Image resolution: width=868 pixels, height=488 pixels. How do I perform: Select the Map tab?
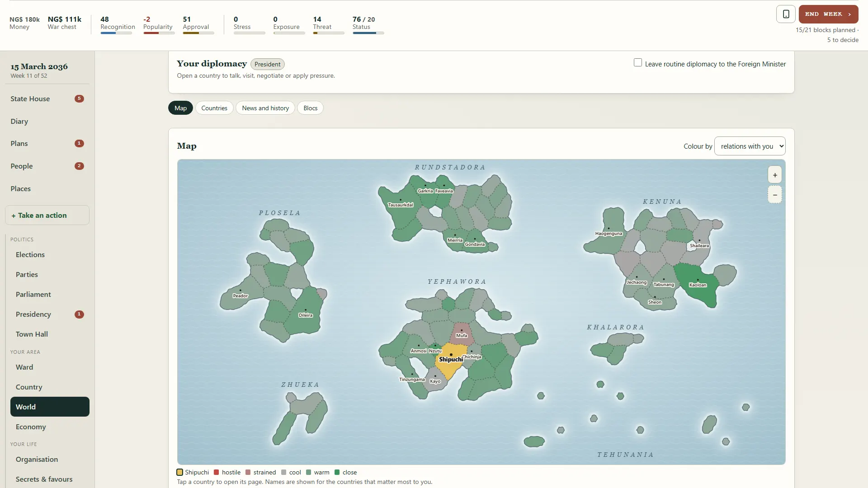point(180,108)
